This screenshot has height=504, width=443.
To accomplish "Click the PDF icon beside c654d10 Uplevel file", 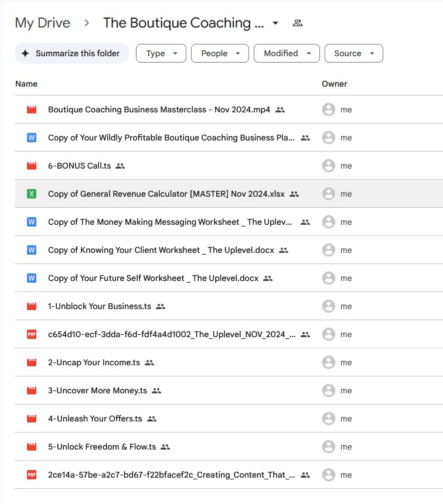I will click(x=32, y=334).
